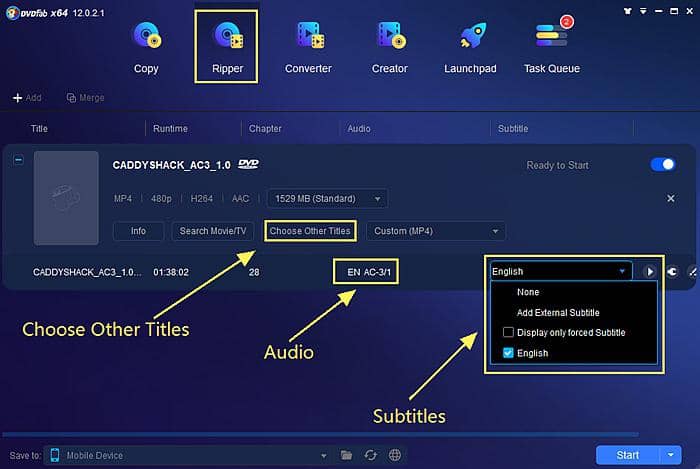Preview the title with play icon
This screenshot has height=469, width=700.
click(650, 271)
